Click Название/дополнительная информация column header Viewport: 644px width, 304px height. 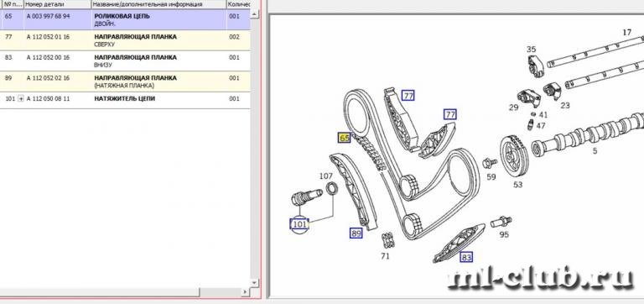tap(158, 4)
